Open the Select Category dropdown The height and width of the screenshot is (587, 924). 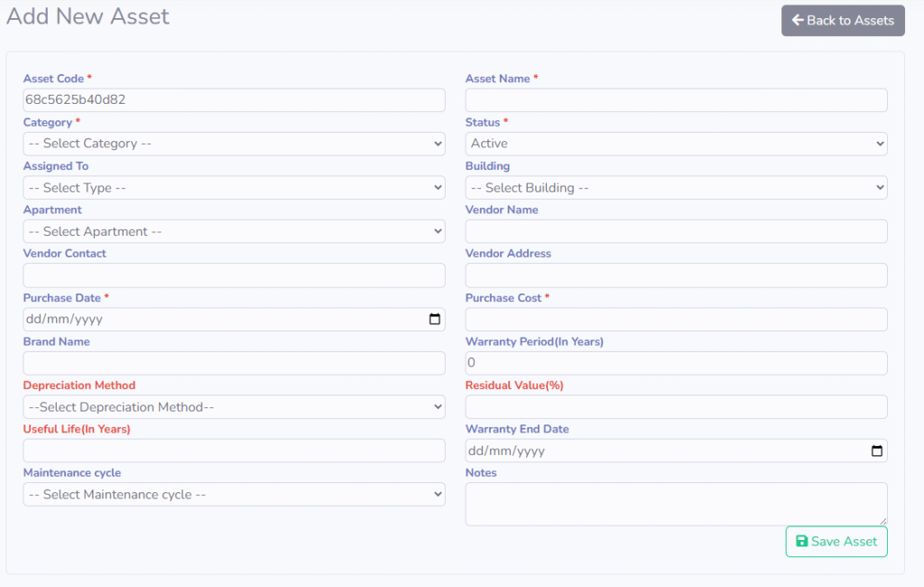tap(234, 144)
